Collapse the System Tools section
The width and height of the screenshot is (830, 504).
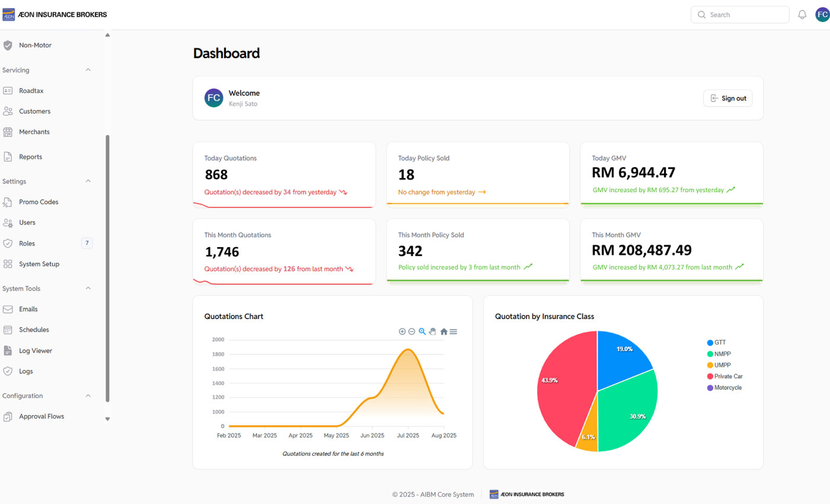click(x=88, y=289)
